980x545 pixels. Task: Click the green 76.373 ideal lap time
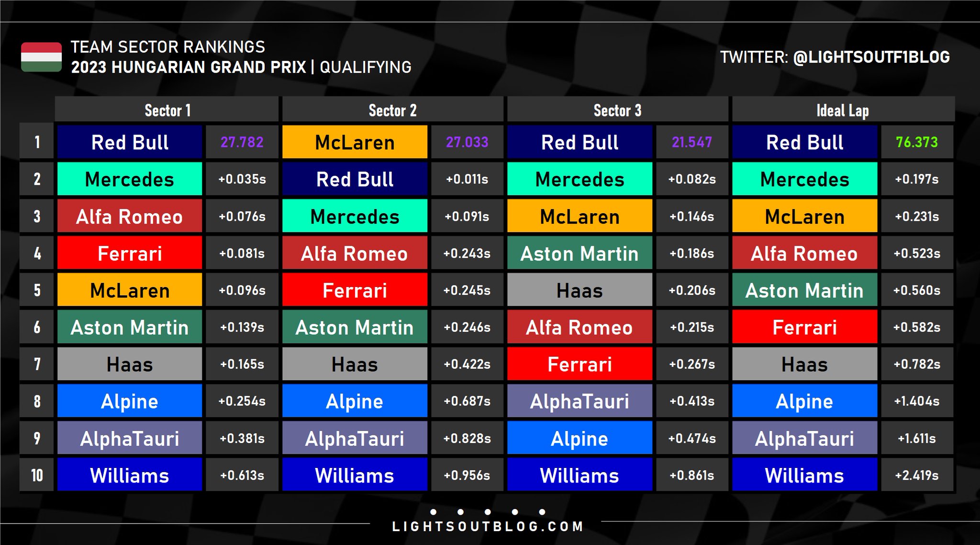(916, 142)
